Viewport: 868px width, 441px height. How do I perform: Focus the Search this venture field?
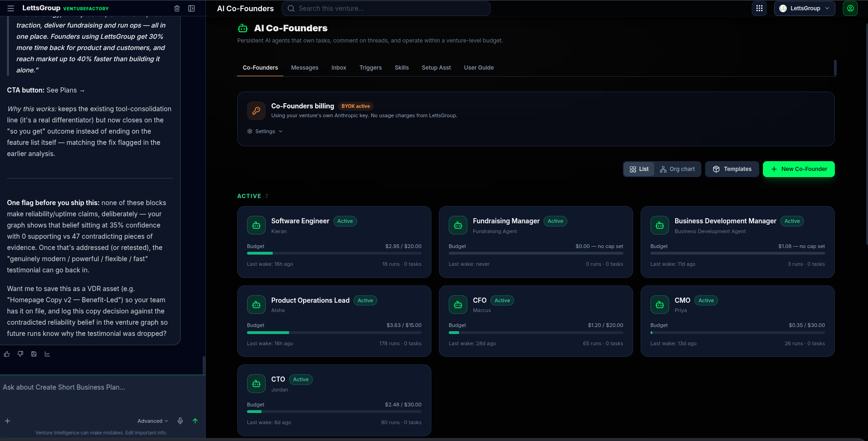tap(386, 8)
